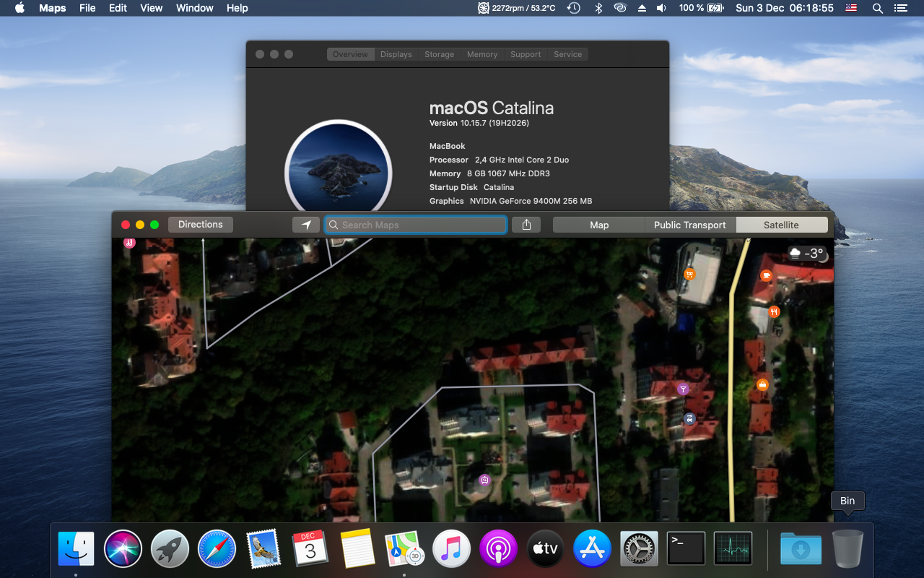This screenshot has height=578, width=924.
Task: Select the purple cocktail glass map pin
Action: tap(683, 389)
